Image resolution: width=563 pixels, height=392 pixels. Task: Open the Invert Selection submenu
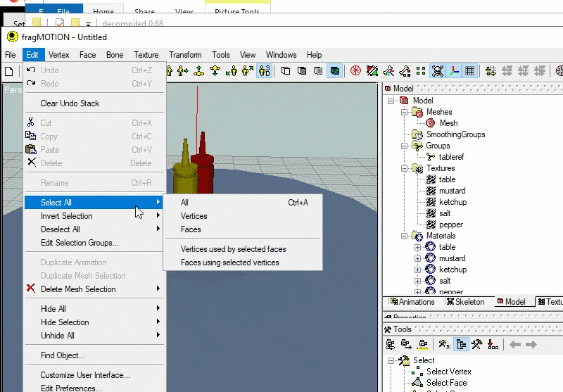[94, 216]
